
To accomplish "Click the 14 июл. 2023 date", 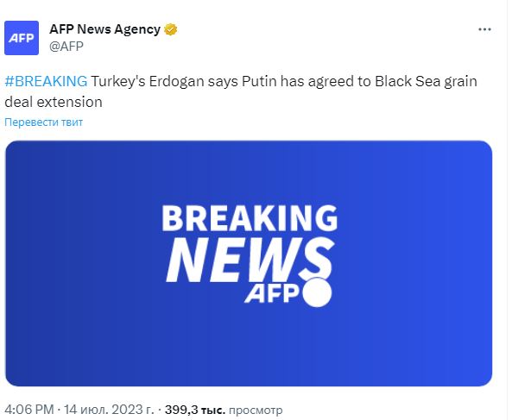I will 109,410.
